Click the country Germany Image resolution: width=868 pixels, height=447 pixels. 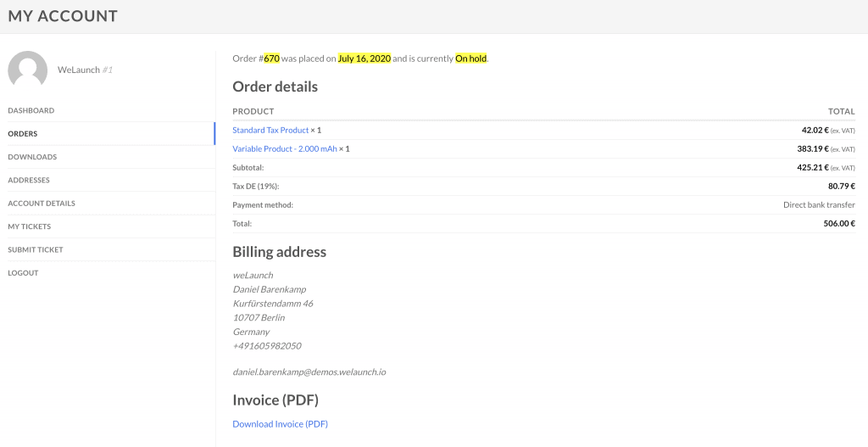[x=251, y=332]
